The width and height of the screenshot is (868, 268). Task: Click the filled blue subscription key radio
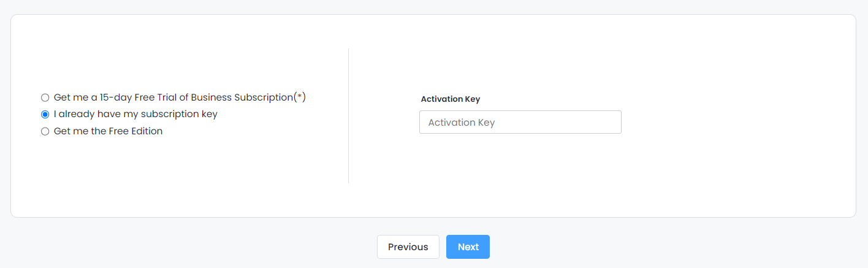point(45,114)
